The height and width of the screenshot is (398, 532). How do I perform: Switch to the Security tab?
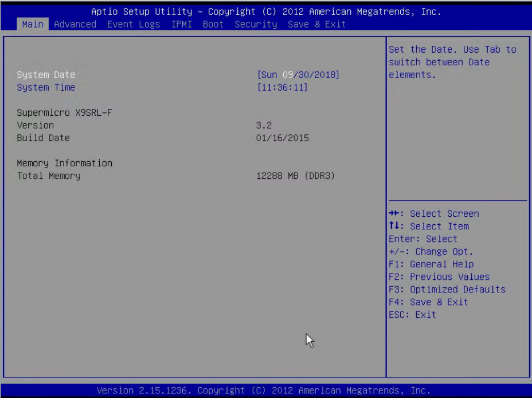(x=256, y=25)
